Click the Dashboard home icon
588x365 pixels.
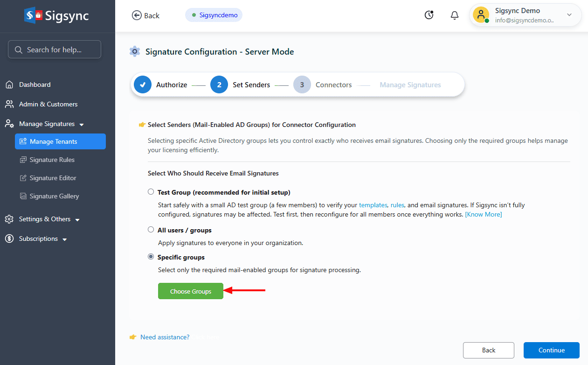[9, 84]
